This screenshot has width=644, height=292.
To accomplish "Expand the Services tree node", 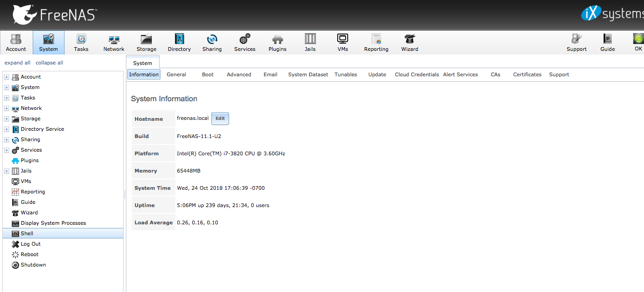I will tap(7, 150).
